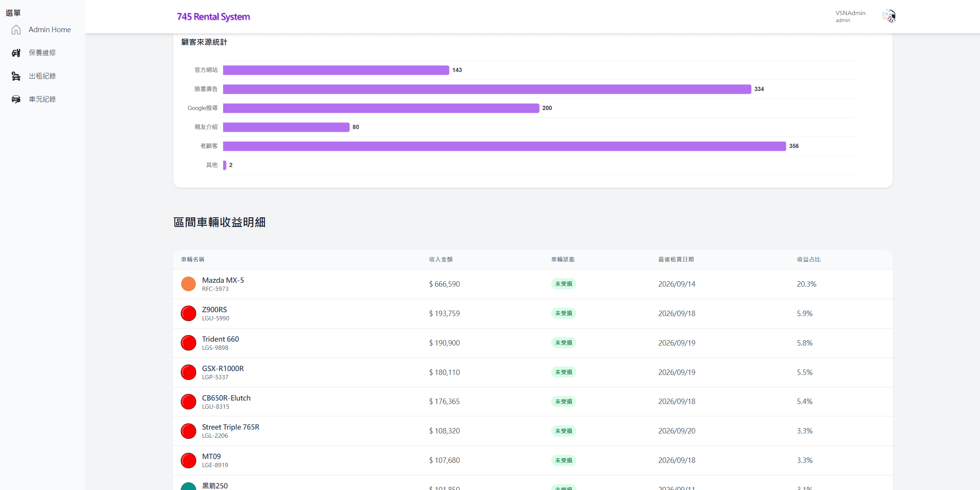Open the VSNAdmin user avatar

[x=889, y=16]
